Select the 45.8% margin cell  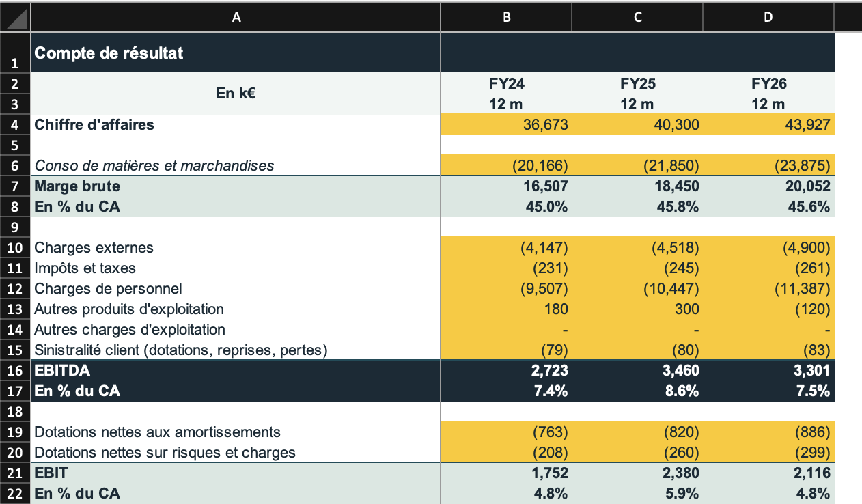pos(637,207)
